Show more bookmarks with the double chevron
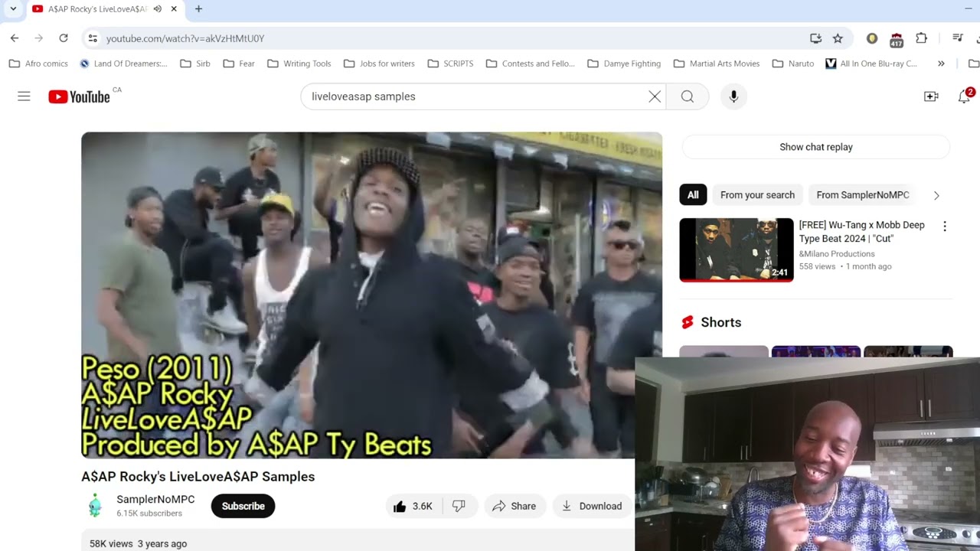This screenshot has height=551, width=980. [x=941, y=64]
